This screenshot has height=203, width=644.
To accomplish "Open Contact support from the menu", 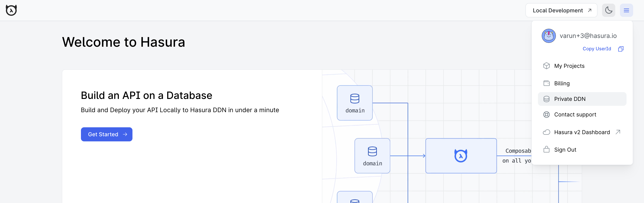I will point(582,114).
